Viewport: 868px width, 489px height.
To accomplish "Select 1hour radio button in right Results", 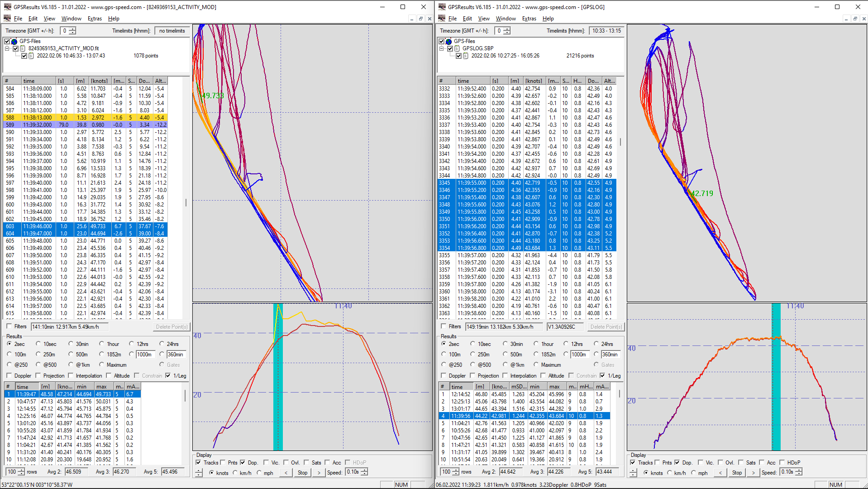I will 536,344.
